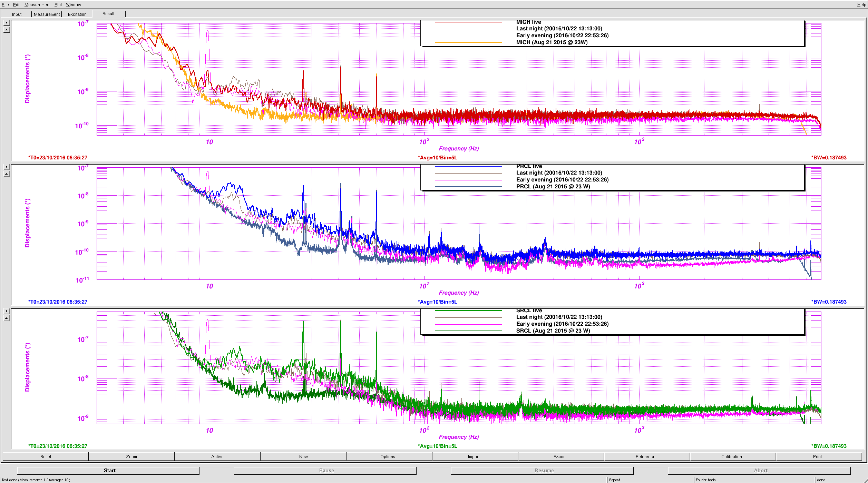Select the Result tab
The width and height of the screenshot is (868, 483).
pyautogui.click(x=108, y=14)
